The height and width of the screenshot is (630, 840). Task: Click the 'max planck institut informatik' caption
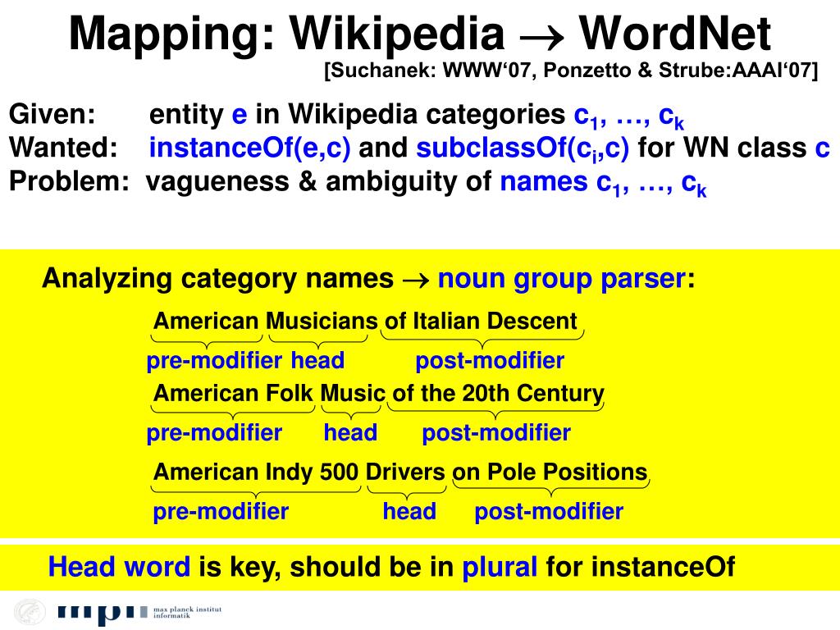click(x=187, y=612)
